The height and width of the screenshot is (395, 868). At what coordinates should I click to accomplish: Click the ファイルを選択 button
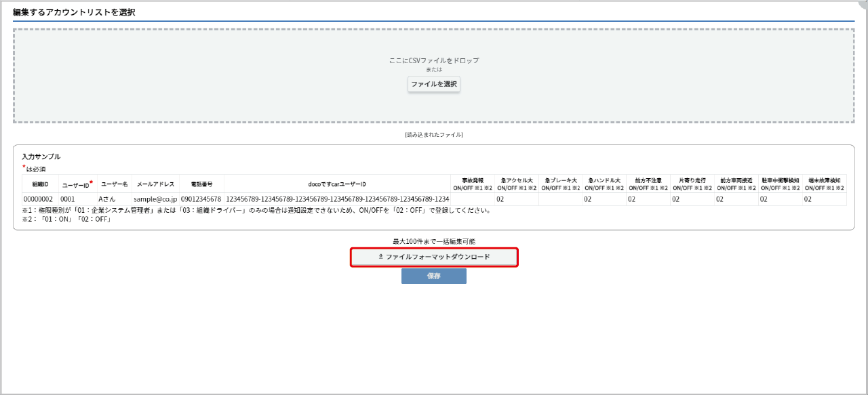(434, 84)
